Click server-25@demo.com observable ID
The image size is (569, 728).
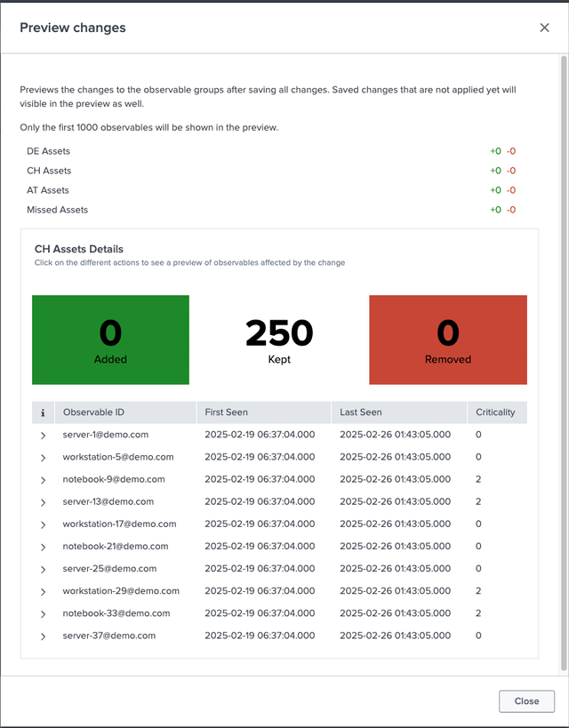[x=109, y=568]
